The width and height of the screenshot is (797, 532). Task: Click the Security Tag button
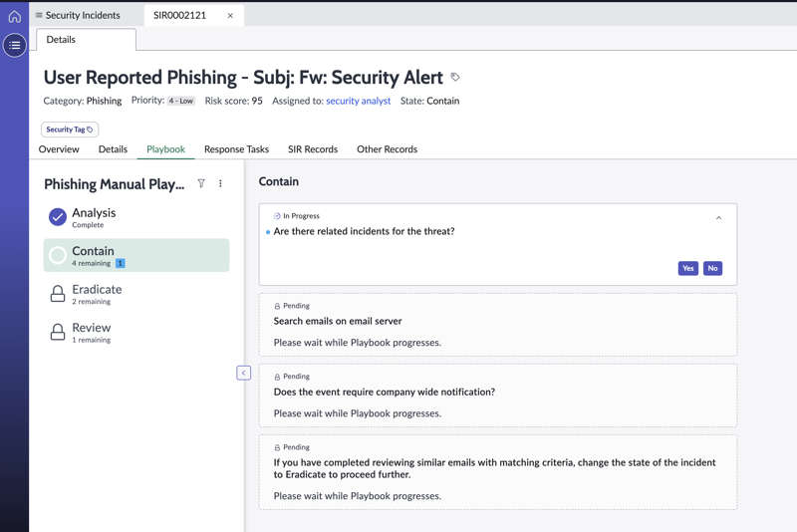(x=70, y=130)
